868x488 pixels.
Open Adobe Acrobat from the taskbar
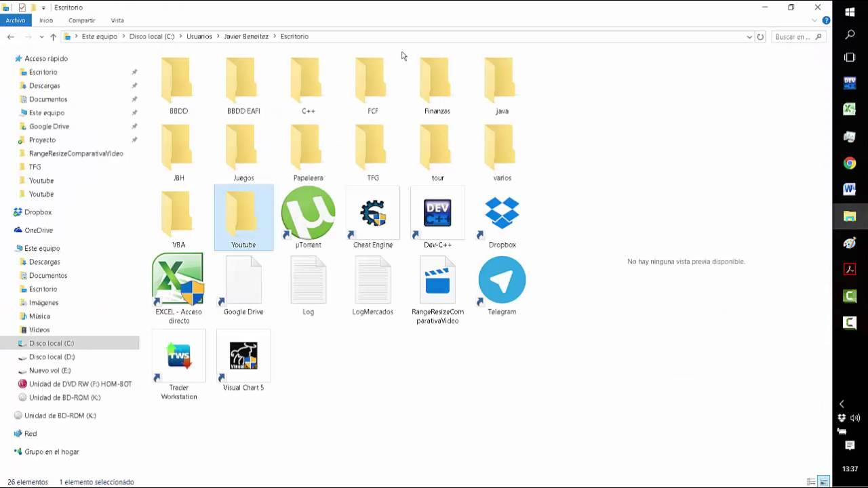[850, 269]
